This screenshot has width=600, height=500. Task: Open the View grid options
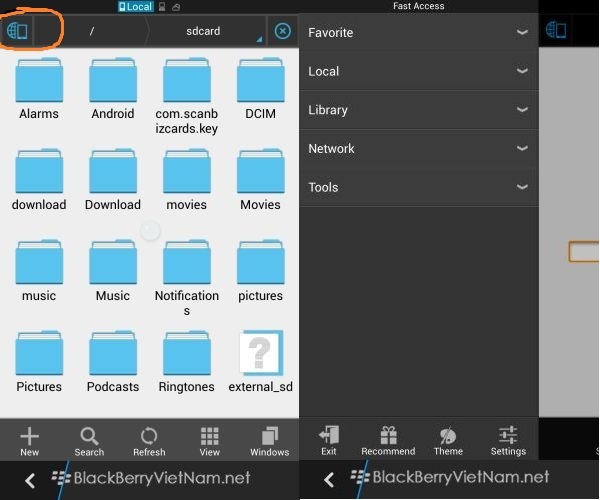click(209, 441)
